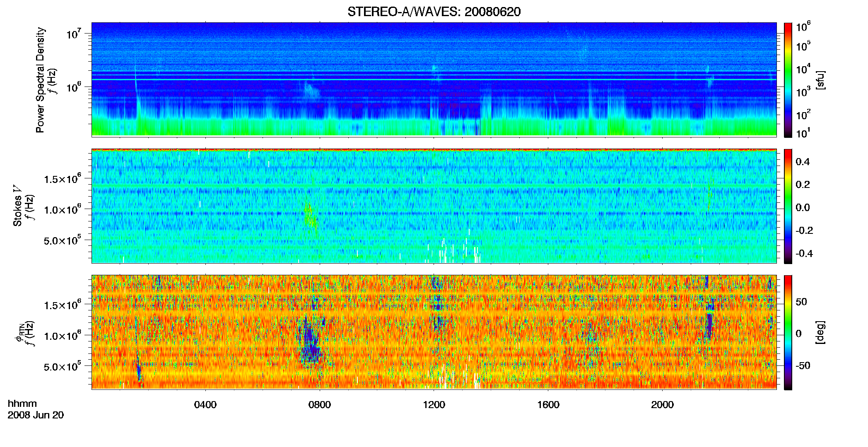Click the 1200 time tick label
Image resolution: width=868 pixels, height=447 pixels.
[434, 405]
